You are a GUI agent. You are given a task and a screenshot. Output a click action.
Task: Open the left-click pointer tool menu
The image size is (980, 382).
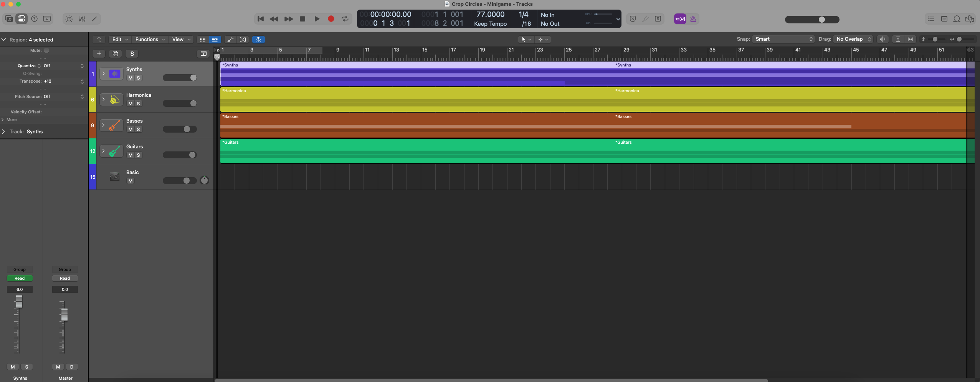coord(526,40)
